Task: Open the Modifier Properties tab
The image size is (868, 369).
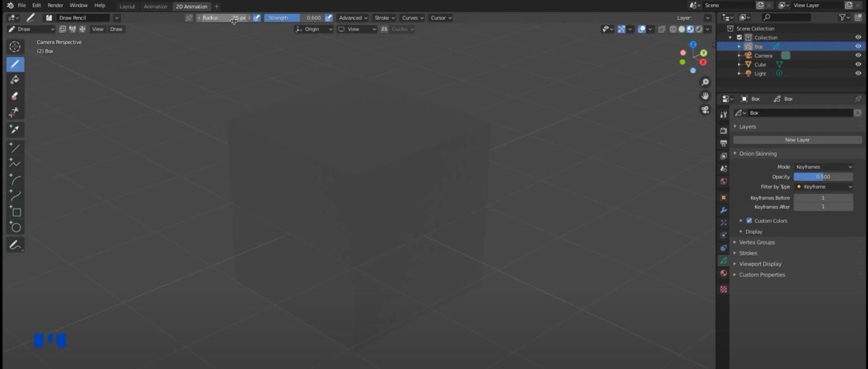Action: [x=723, y=209]
